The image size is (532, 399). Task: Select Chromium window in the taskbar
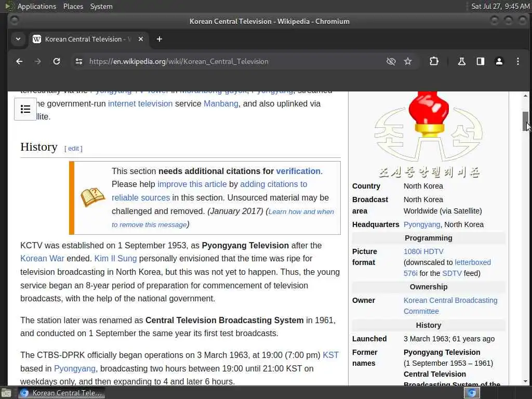(x=61, y=393)
